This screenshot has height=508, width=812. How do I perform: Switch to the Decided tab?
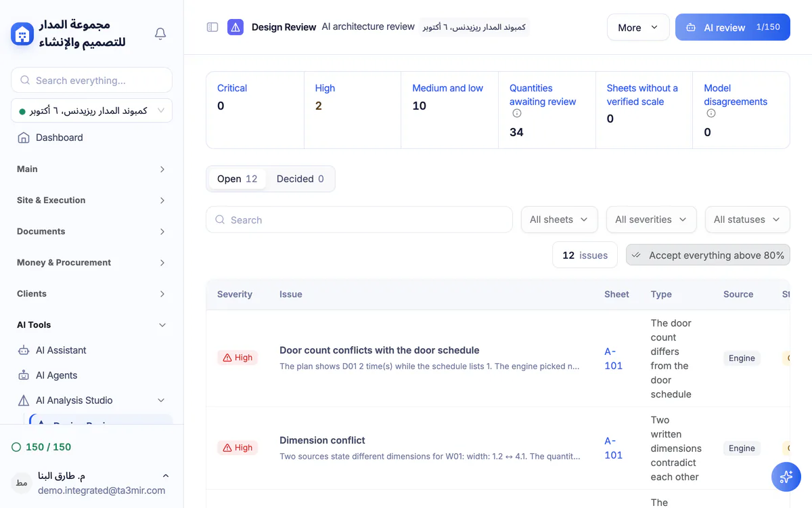(300, 179)
